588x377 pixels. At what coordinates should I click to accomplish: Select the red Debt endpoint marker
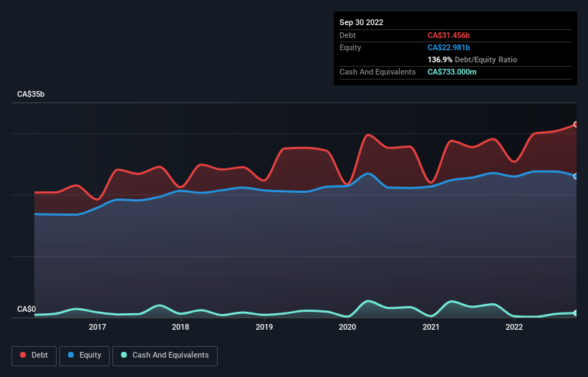click(x=576, y=124)
